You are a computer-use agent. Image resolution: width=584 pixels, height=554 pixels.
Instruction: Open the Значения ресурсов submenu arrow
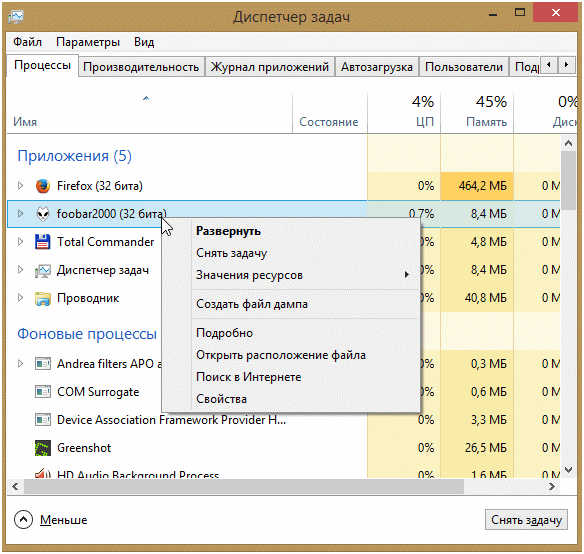[407, 275]
